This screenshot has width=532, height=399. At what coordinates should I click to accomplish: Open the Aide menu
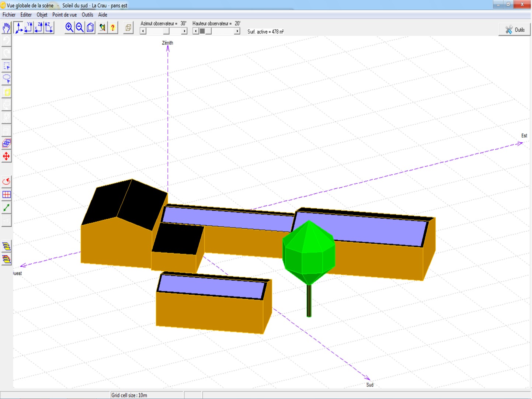click(x=103, y=15)
